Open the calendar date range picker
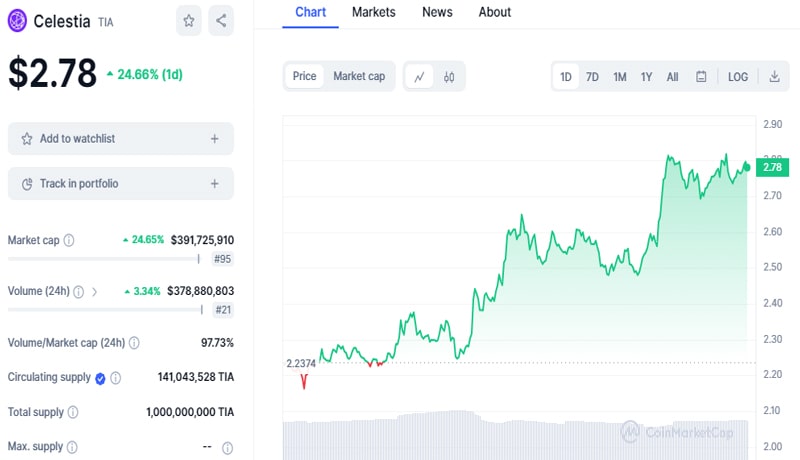The width and height of the screenshot is (800, 460). [702, 77]
